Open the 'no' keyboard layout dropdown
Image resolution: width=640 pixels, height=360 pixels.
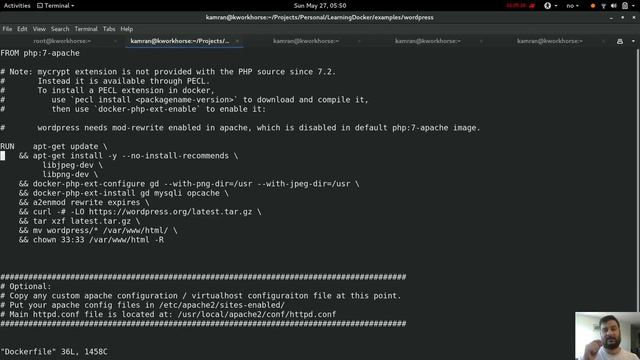point(572,6)
